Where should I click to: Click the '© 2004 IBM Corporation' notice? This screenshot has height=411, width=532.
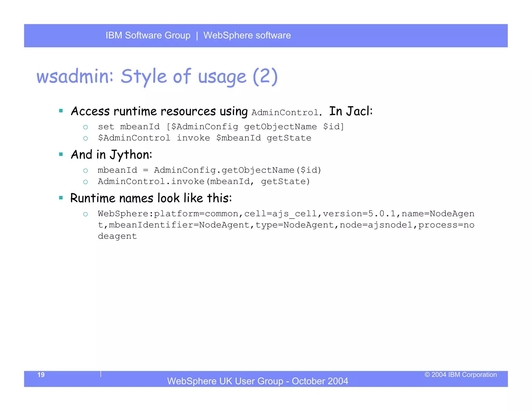[461, 375]
